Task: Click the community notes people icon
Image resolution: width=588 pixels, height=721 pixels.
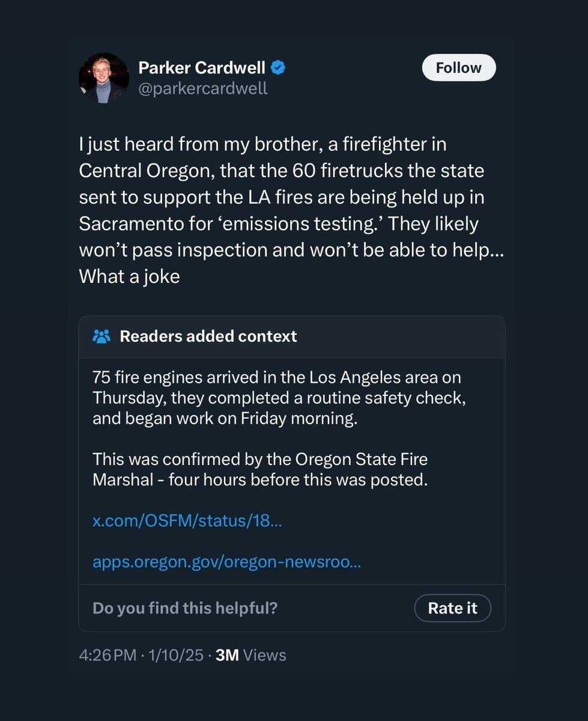Action: coord(102,336)
